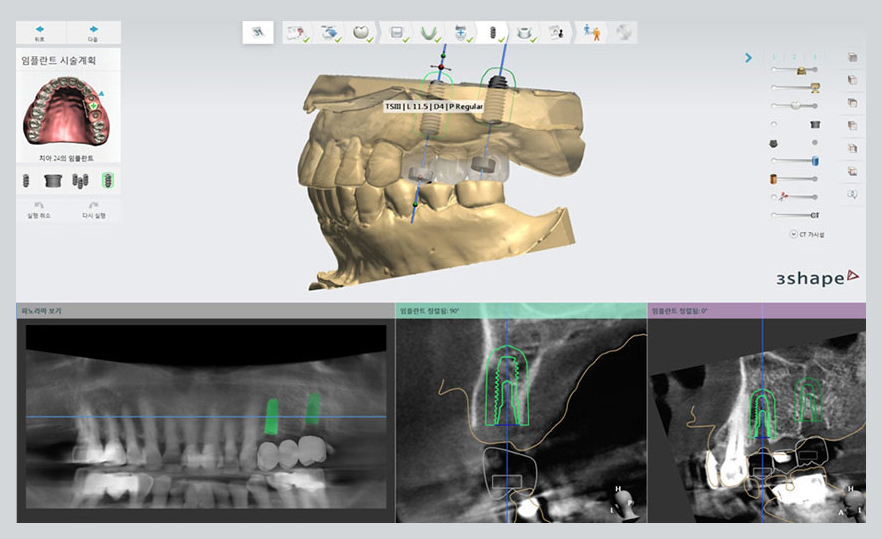Open the implant placement workflow step
Viewport: 882px width, 539px height.
pyautogui.click(x=492, y=33)
